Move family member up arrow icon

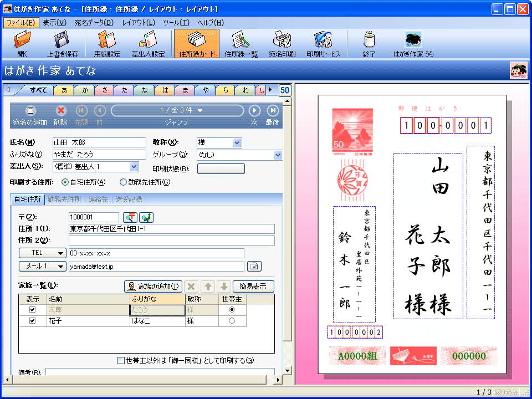[208, 287]
